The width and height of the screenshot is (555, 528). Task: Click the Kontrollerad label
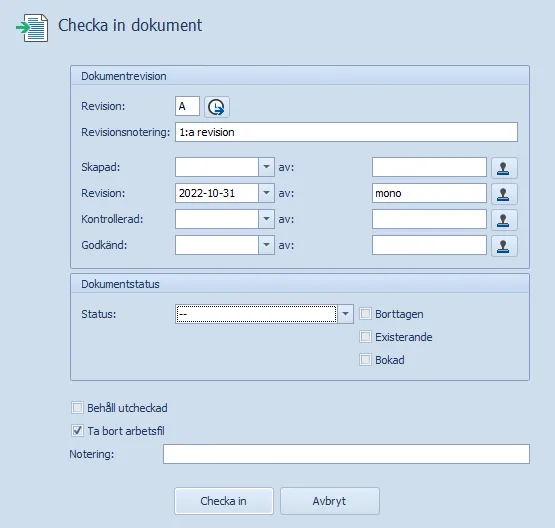112,219
